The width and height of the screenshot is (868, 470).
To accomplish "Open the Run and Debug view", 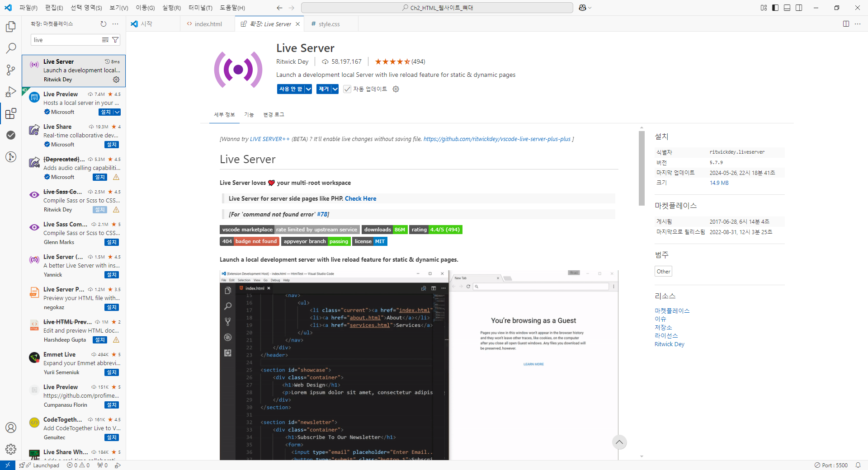I will [x=11, y=92].
